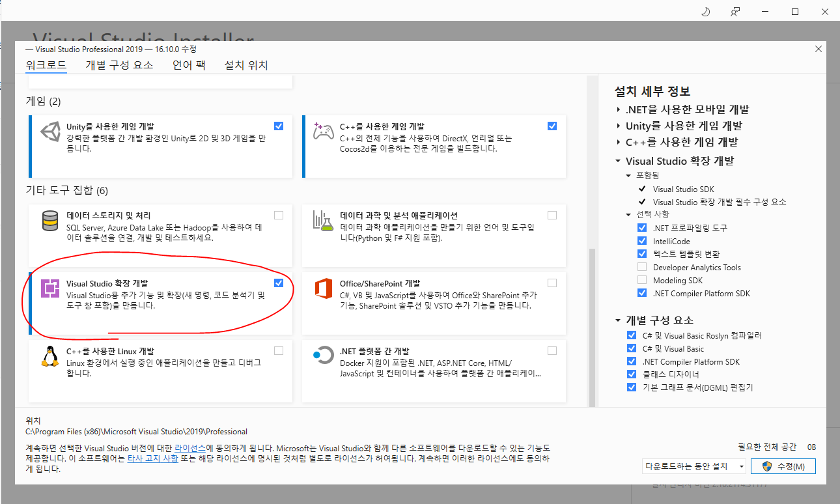The image size is (840, 504).
Task: Click the data storage database icon
Action: coord(50,221)
